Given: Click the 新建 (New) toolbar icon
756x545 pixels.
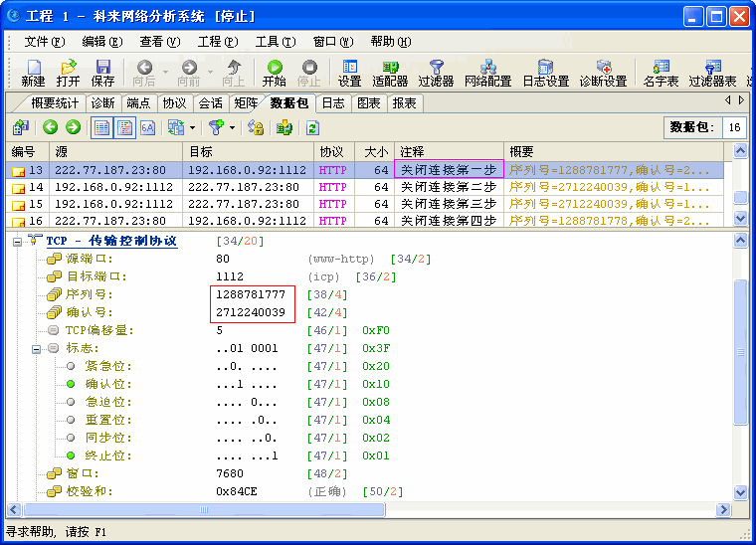Looking at the screenshot, I should [33, 73].
